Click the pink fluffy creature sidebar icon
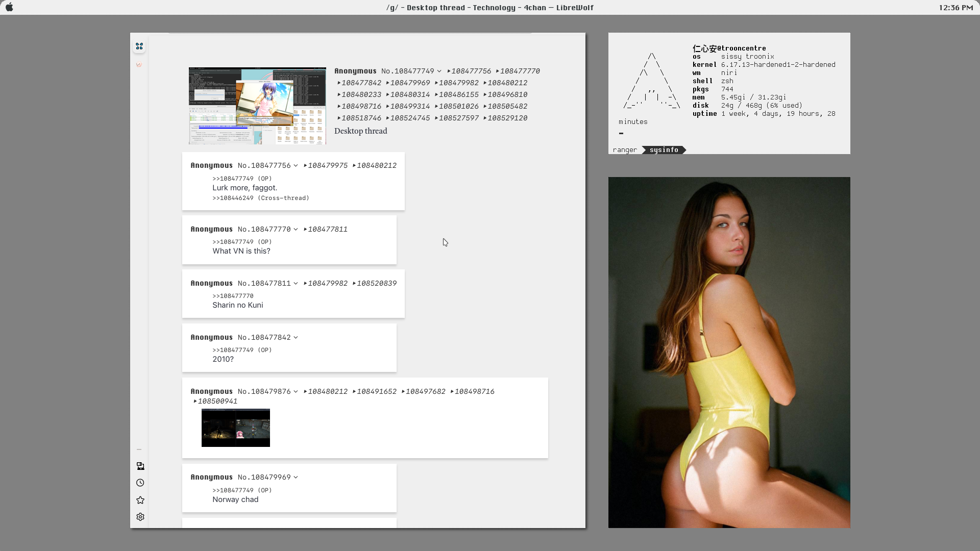Image resolution: width=980 pixels, height=551 pixels. point(139,65)
